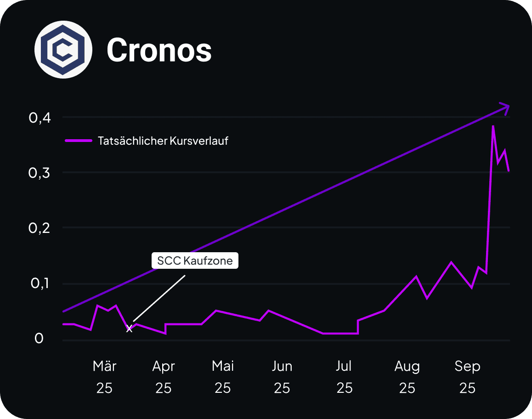The height and width of the screenshot is (419, 532).
Task: Select the Tatsächlicher Kursverlauf legend text
Action: (163, 141)
